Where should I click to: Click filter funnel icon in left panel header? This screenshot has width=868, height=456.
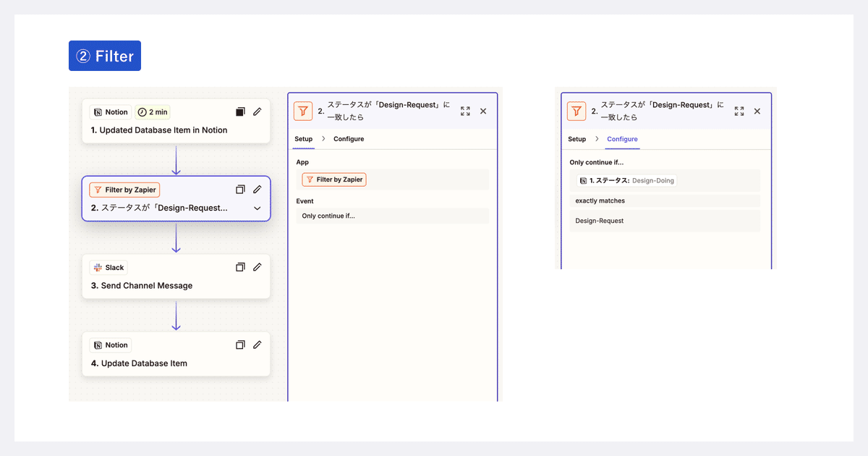click(x=303, y=111)
